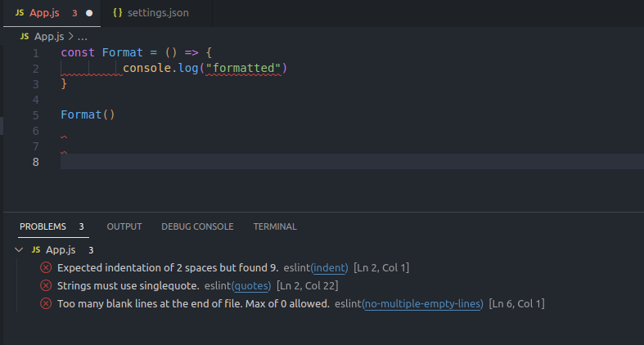
Task: Click the error icon for indentation problem
Action: [x=46, y=267]
